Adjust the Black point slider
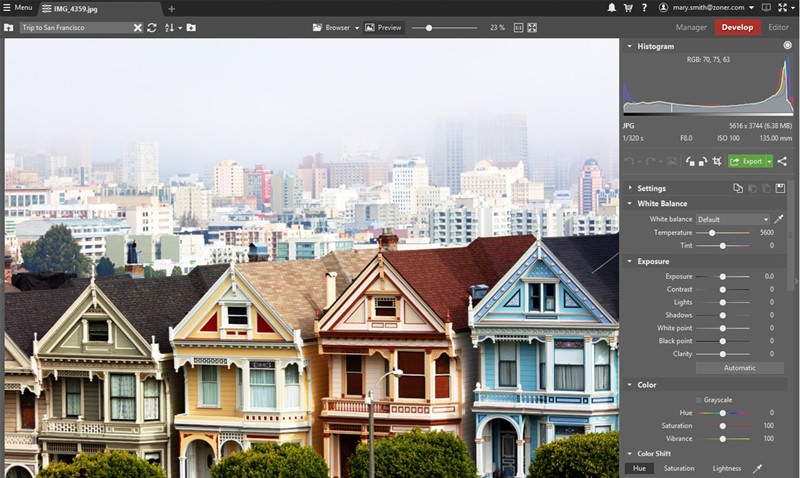 pos(723,341)
